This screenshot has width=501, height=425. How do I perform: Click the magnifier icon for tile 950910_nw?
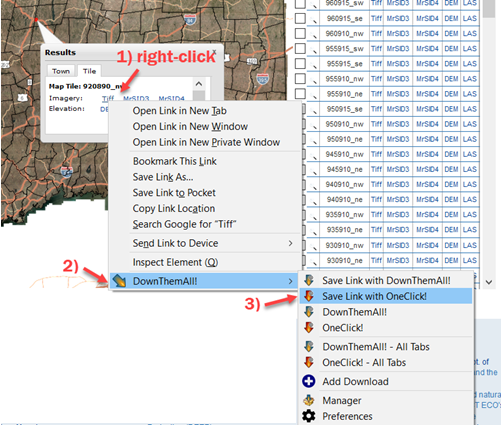(313, 125)
